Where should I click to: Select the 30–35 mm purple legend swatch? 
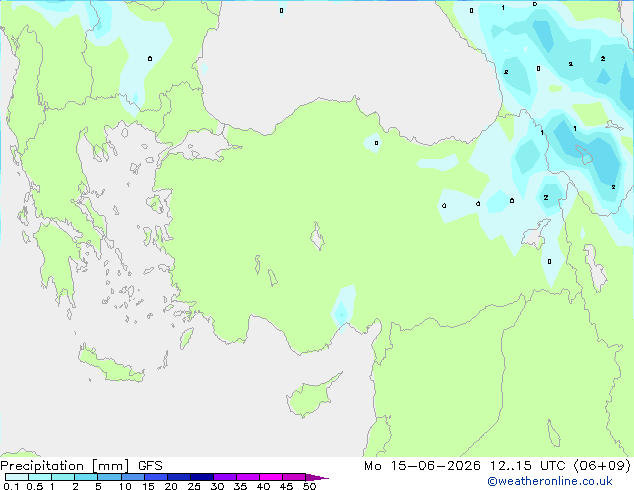pyautogui.click(x=225, y=477)
